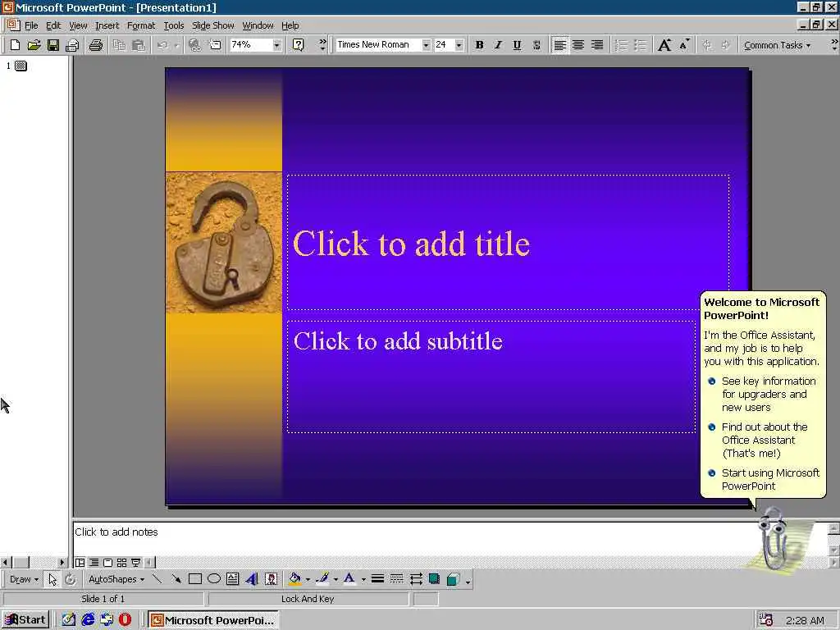Open the Slide Show menu
Viewport: 840px width, 630px height.
tap(212, 25)
